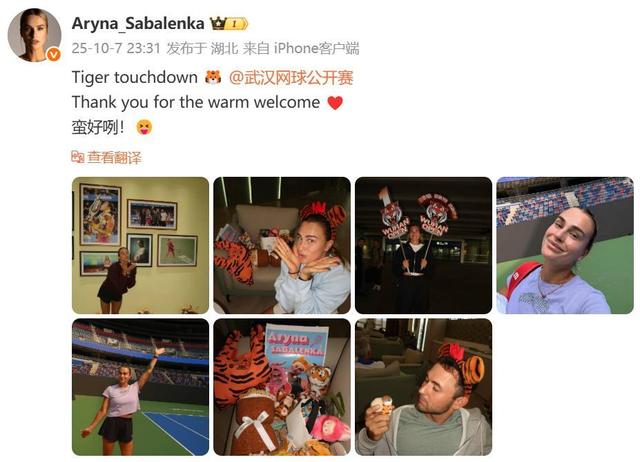
Task: Open photo with tiger ears headband pose
Action: 282,245
